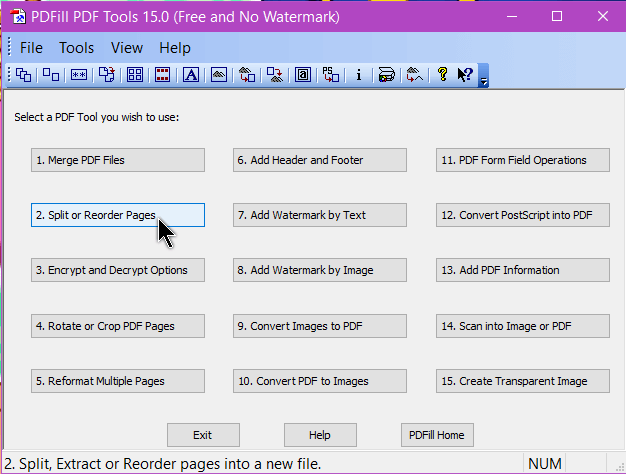Click the Encrypt/Decrypt toolbar icon with asterisks
Image resolution: width=626 pixels, height=474 pixels.
(79, 75)
